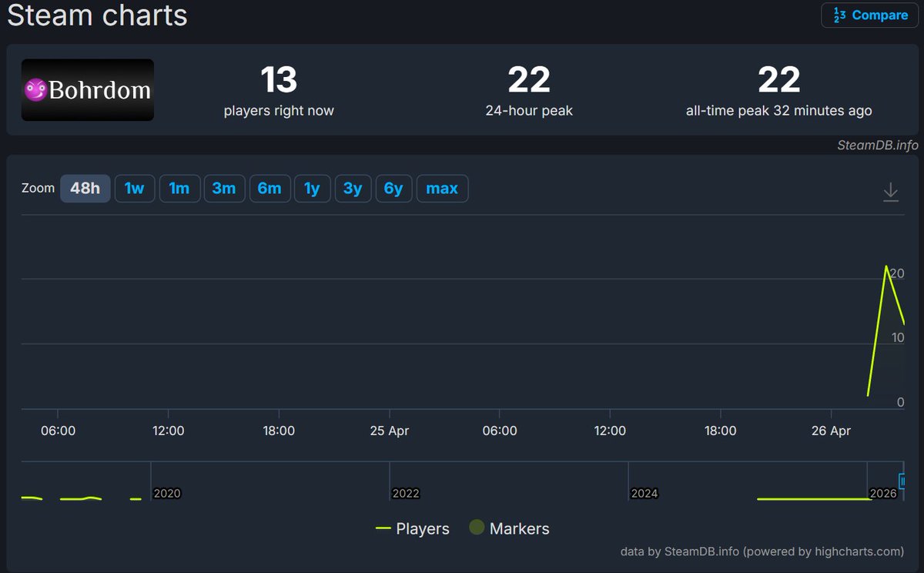Click the 'all-time peak 32 minutes ago' text

(779, 111)
